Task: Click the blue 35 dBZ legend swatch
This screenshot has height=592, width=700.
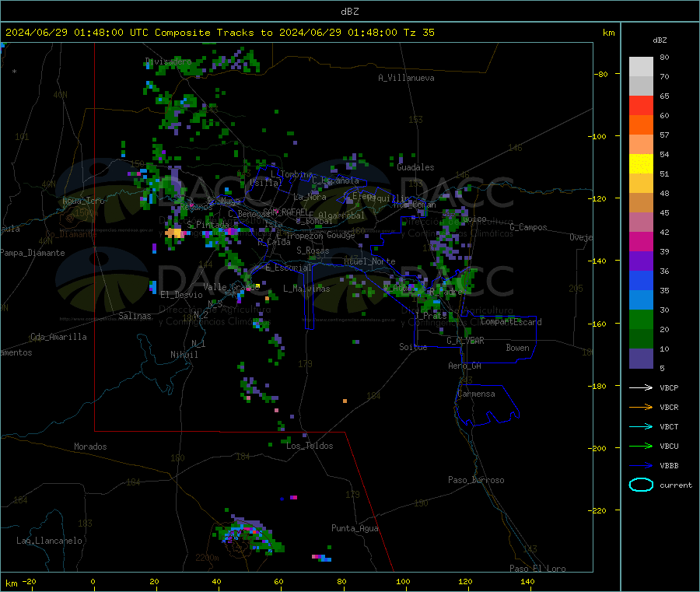Action: point(641,280)
